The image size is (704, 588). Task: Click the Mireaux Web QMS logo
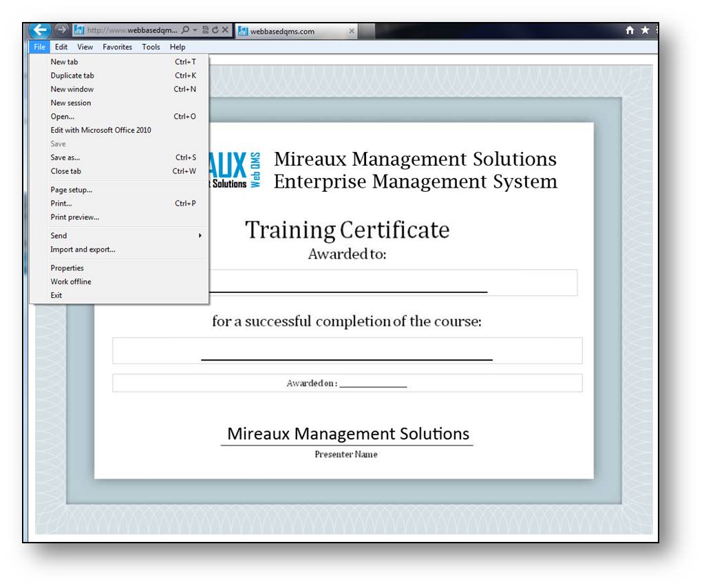tap(235, 170)
